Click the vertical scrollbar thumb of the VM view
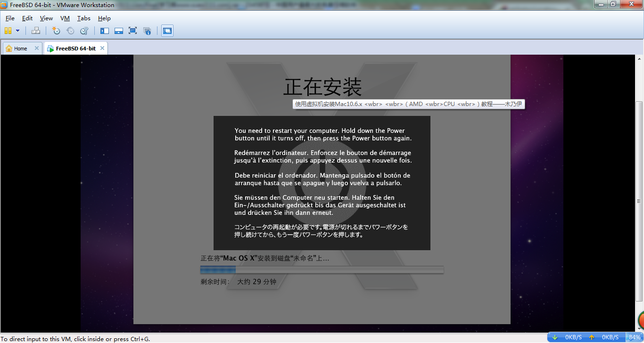The height and width of the screenshot is (343, 644). [639, 202]
